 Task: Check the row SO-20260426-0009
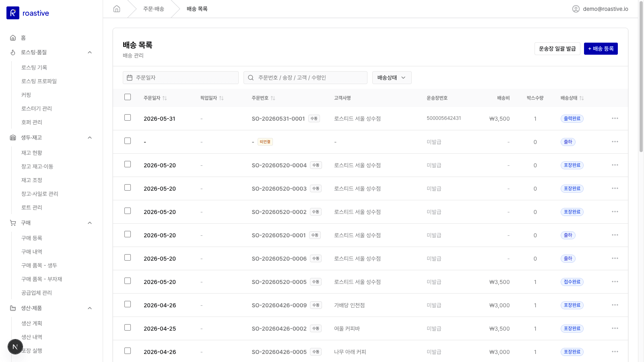coord(128,304)
